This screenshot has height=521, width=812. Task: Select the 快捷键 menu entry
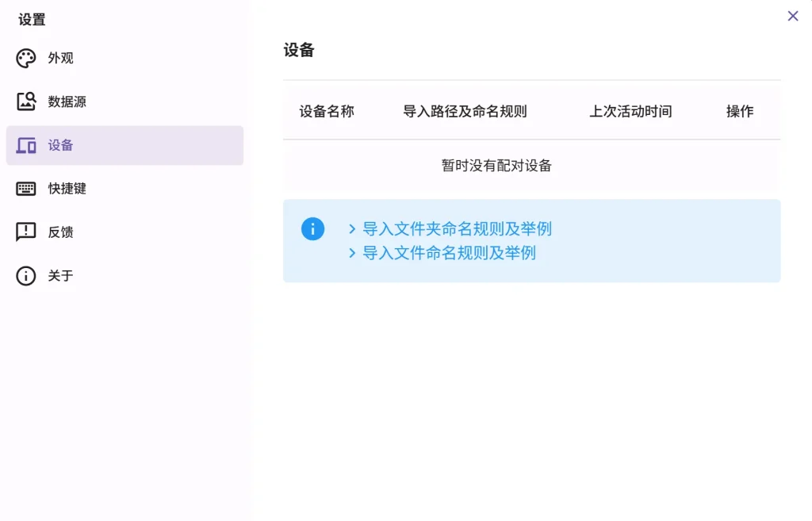[67, 189]
